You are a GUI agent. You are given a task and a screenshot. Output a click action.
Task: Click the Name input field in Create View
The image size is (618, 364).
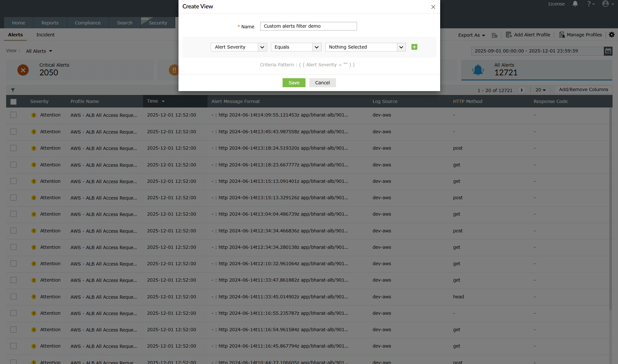308,26
